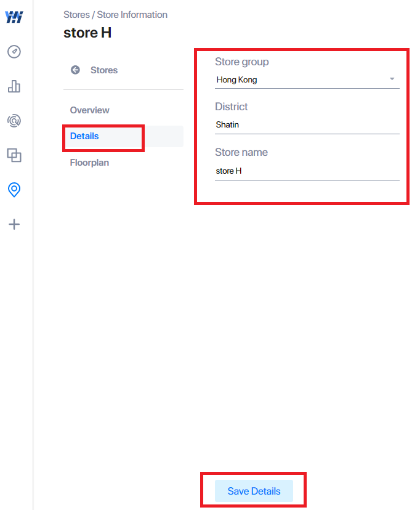Click the plus icon in the sidebar
The height and width of the screenshot is (510, 420).
coord(14,224)
